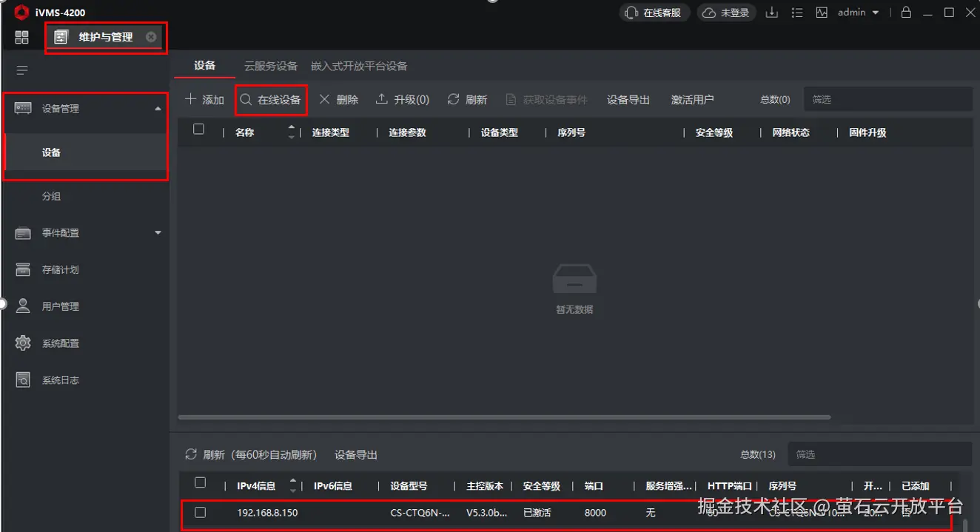
Task: Expand the 事件配置 section arrow
Action: pyautogui.click(x=158, y=232)
